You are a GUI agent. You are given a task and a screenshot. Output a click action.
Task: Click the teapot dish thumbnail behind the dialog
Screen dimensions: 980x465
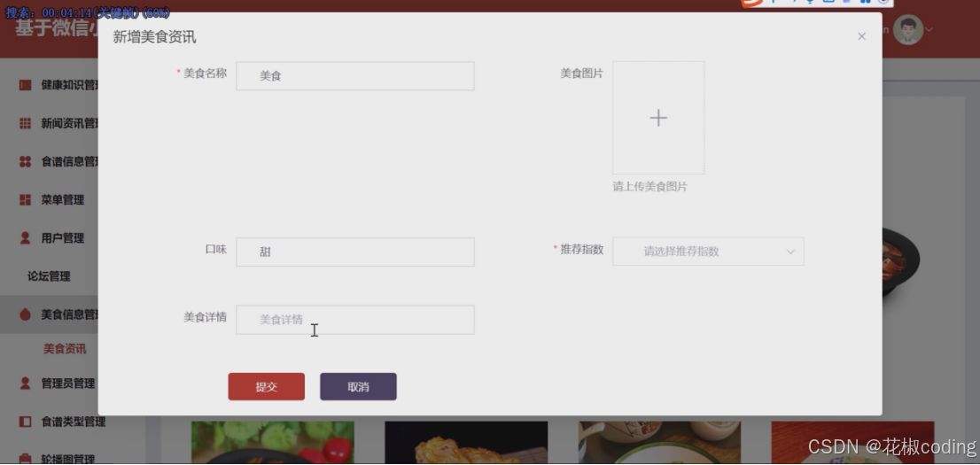tap(659, 443)
